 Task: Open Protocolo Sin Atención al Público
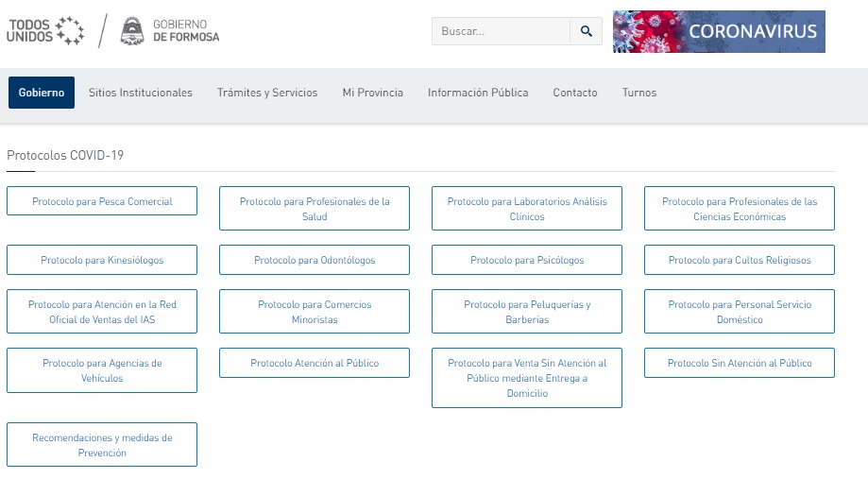point(740,363)
